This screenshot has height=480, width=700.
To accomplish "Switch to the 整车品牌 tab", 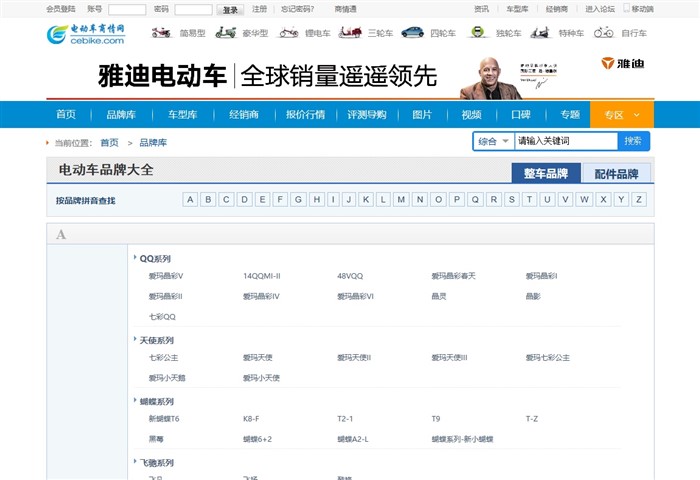I will point(546,173).
